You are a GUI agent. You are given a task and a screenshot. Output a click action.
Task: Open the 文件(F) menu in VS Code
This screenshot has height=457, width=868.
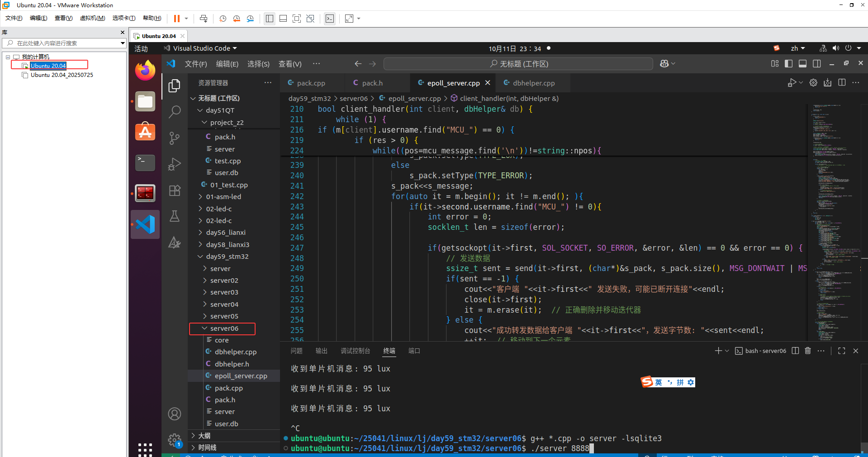196,64
